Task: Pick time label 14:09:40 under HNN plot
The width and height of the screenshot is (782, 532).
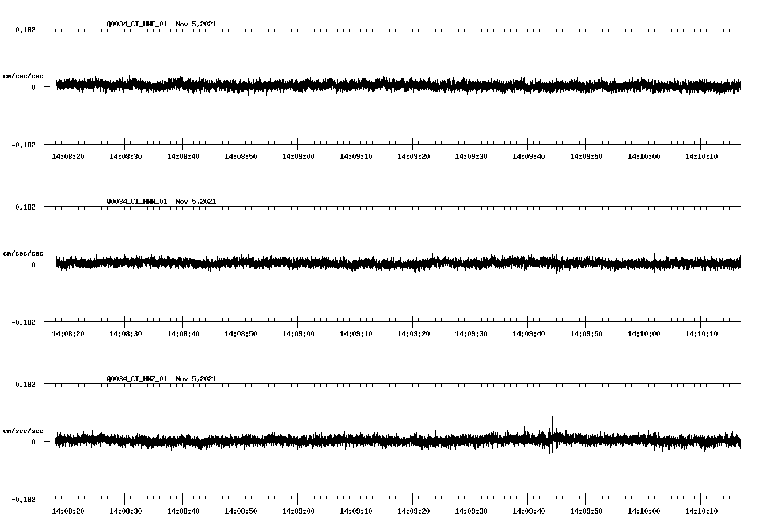Action: pos(529,333)
